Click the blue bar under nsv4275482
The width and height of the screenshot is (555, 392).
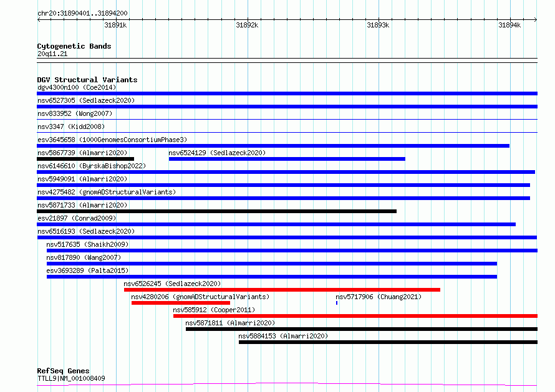[284, 198]
